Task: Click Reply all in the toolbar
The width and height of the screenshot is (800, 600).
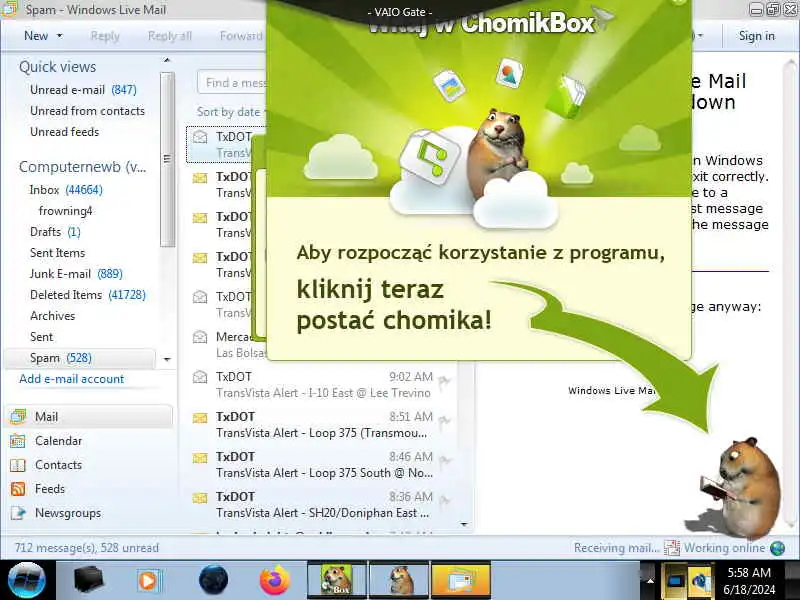Action: point(169,36)
